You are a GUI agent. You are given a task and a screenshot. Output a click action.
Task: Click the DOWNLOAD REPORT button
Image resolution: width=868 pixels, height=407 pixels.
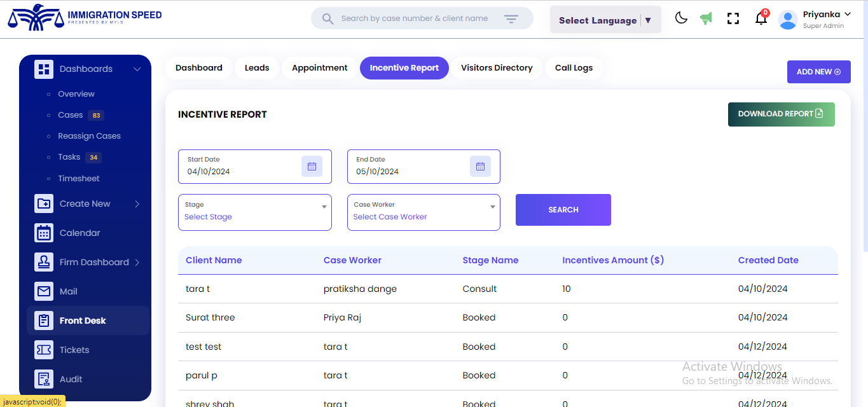point(781,114)
